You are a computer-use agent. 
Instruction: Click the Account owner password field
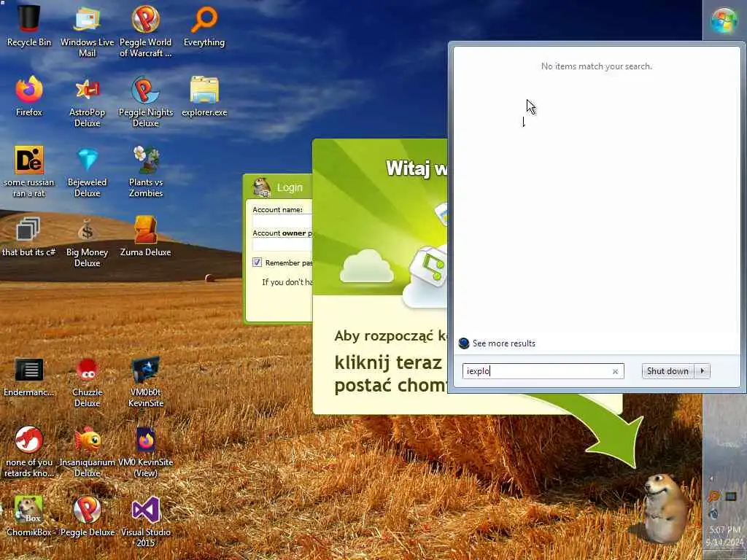pos(282,244)
